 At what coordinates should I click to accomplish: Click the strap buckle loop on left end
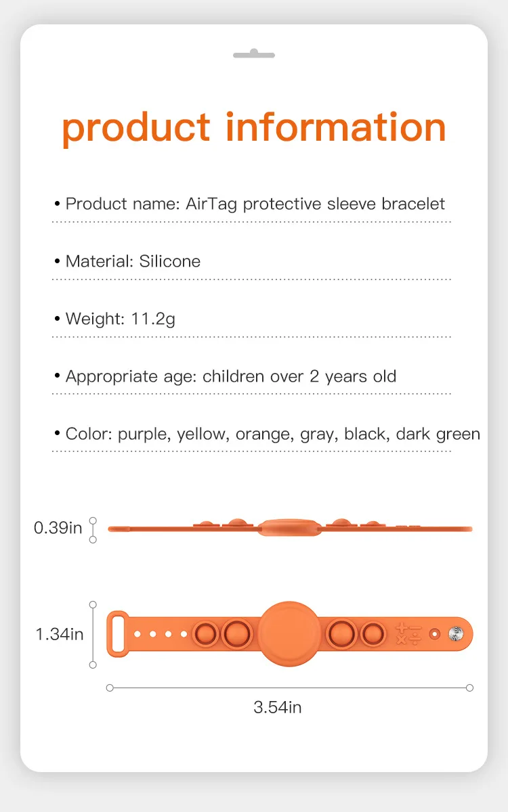tap(118, 634)
